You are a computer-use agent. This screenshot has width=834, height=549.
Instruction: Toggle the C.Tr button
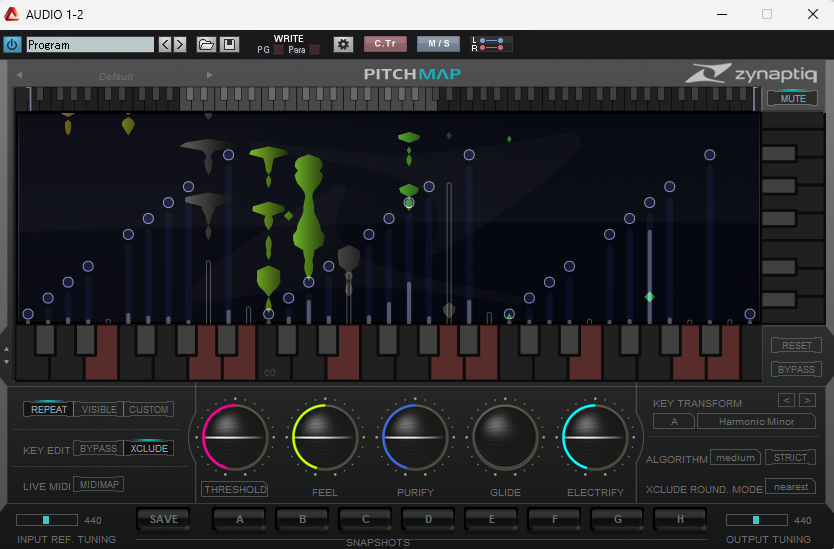(385, 44)
